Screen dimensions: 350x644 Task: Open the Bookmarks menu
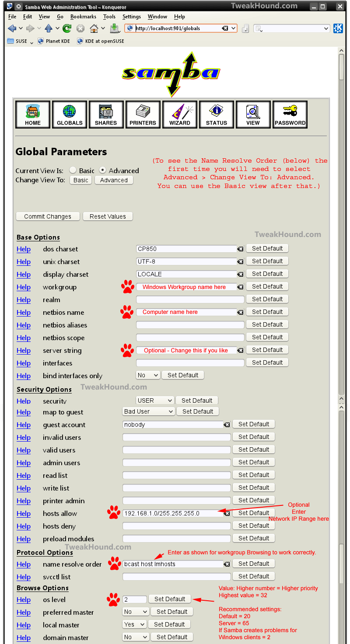[x=83, y=17]
